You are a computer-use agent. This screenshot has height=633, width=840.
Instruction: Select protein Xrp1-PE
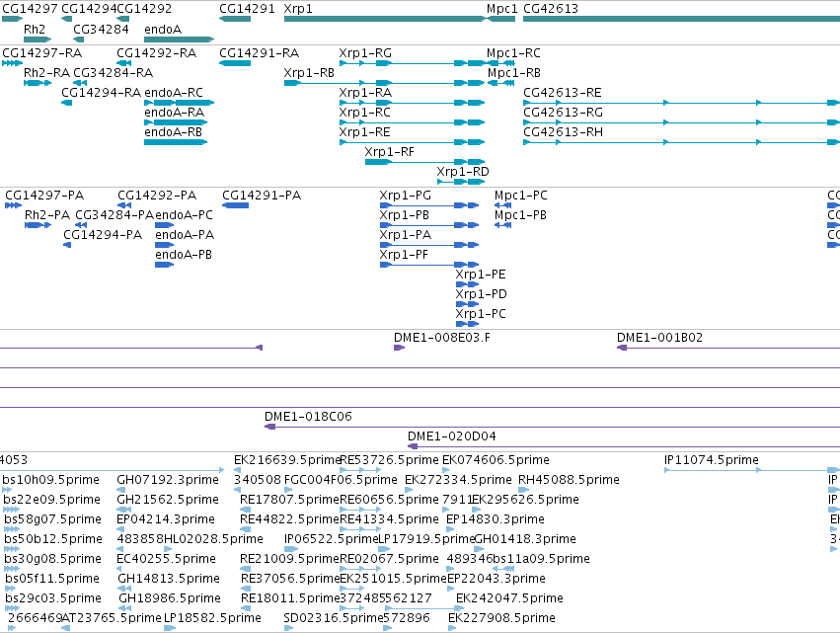pos(481,275)
